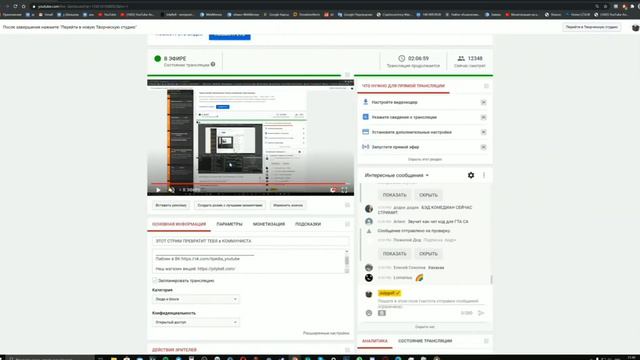This screenshot has width=640, height=360.
Task: Click the Super Chat money icon in chat
Action: (382, 313)
